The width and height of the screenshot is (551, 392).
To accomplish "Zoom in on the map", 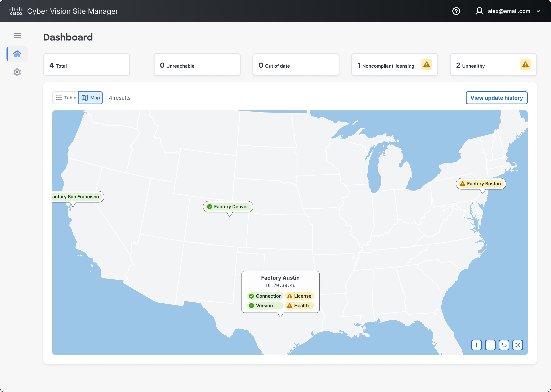I will pyautogui.click(x=476, y=345).
